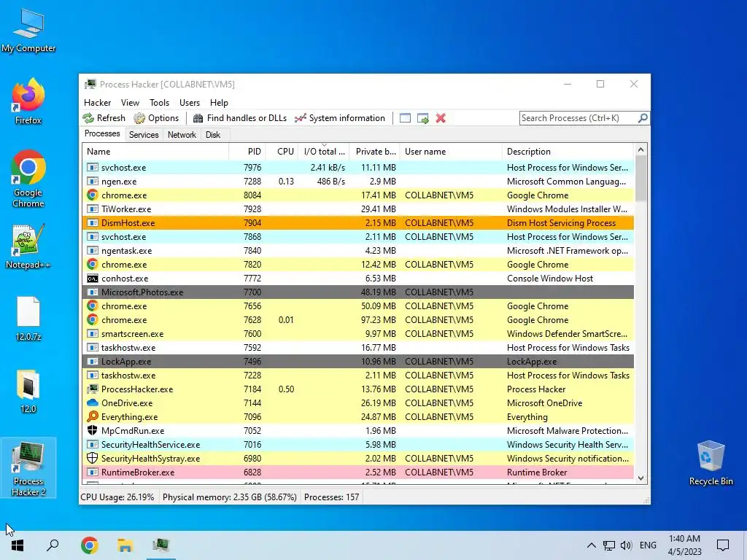Select the ngen.exe process row

[x=358, y=182]
